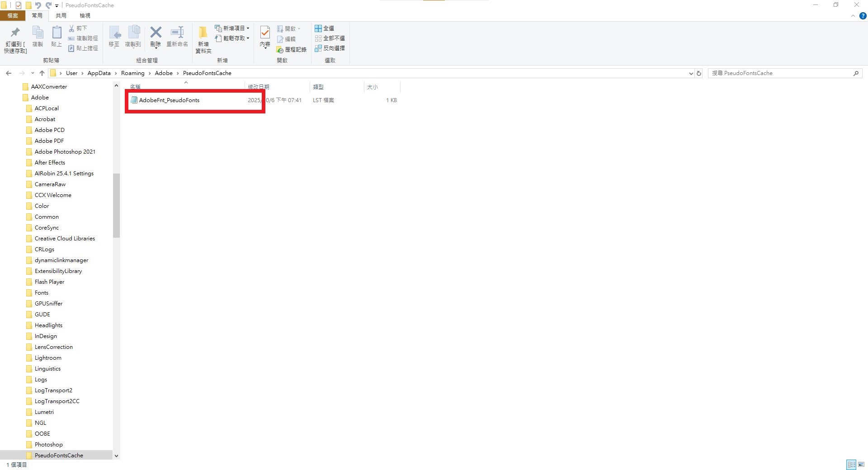Image resolution: width=868 pixels, height=470 pixels.
Task: Click the Paste ribbon icon
Action: click(57, 33)
